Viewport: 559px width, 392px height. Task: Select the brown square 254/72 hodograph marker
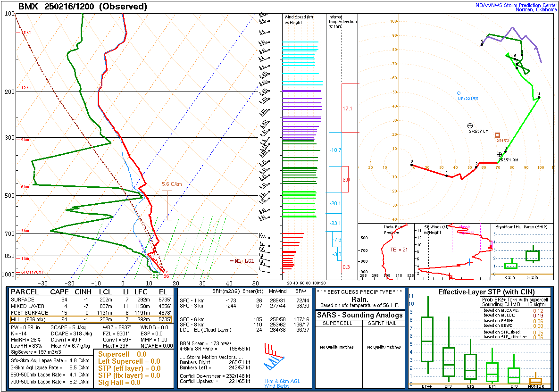point(497,135)
